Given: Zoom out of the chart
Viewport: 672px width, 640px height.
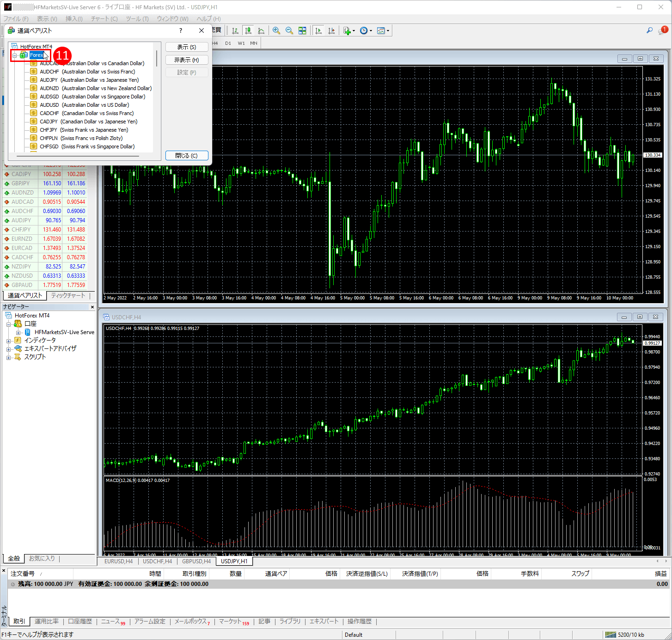Looking at the screenshot, I should tap(289, 30).
